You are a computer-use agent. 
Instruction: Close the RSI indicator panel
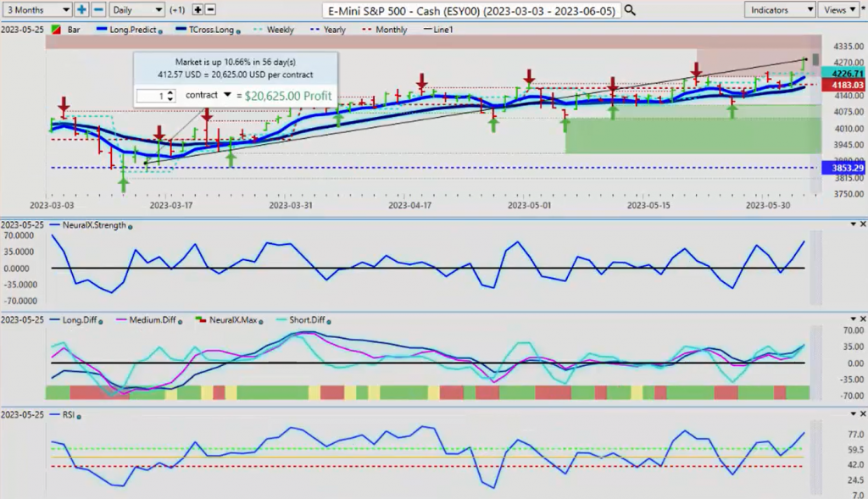pos(862,413)
